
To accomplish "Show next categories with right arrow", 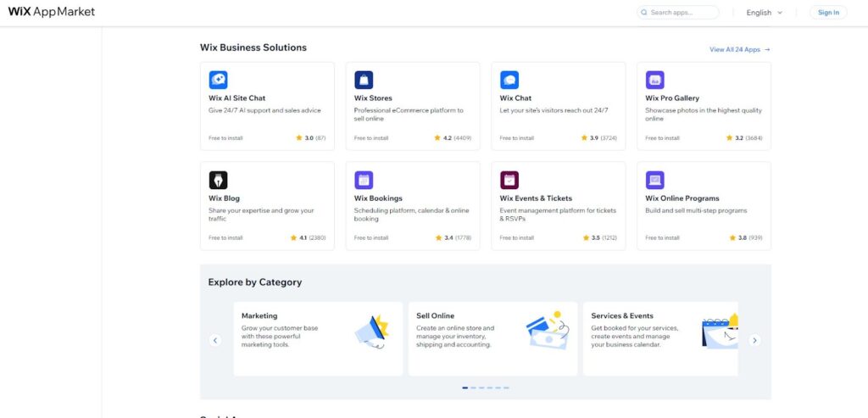I will tap(754, 340).
